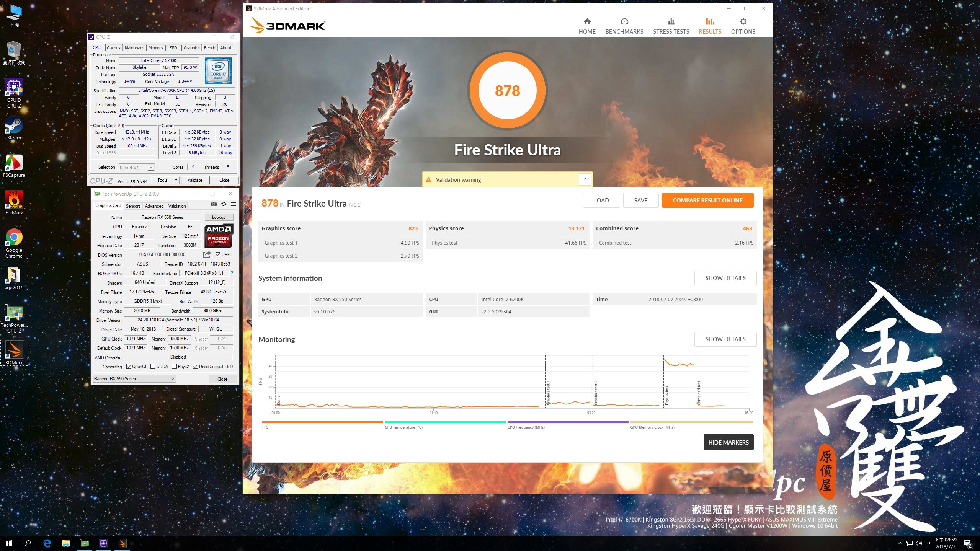The image size is (980, 551).
Task: Open File Explorer from the taskbar
Action: (x=66, y=543)
